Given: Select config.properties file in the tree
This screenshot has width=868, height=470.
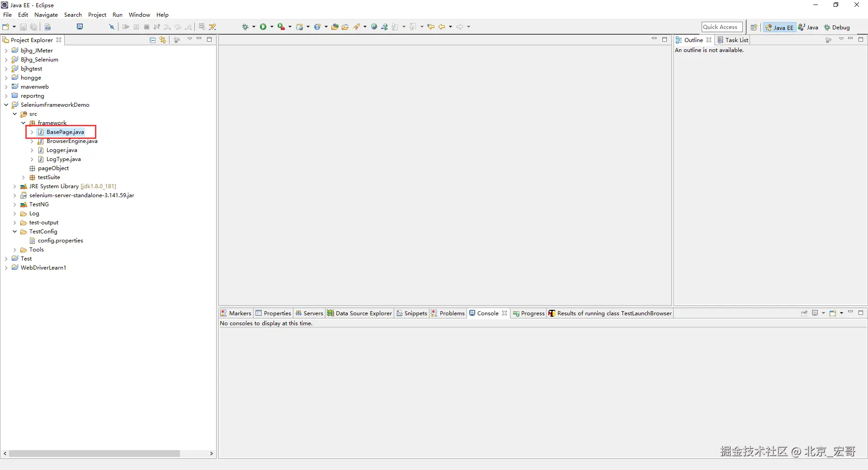Looking at the screenshot, I should click(60, 241).
